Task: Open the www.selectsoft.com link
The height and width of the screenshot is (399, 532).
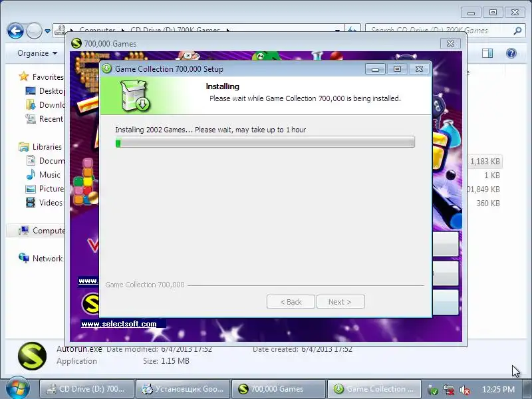Action: (x=119, y=324)
